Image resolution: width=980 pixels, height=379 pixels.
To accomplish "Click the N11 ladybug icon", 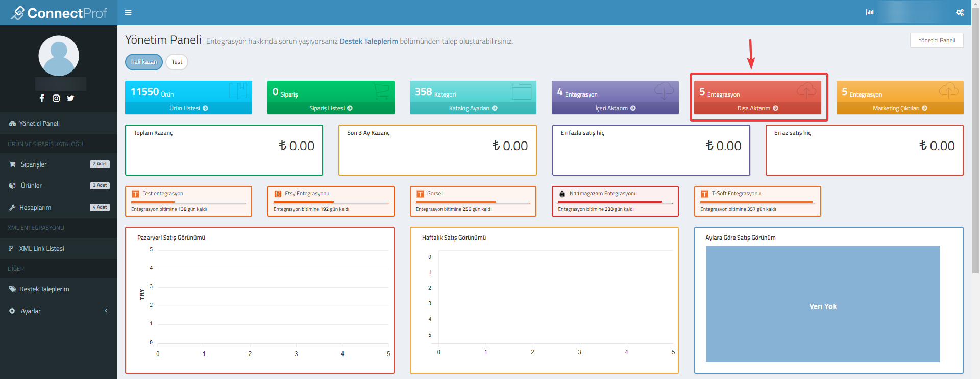I will [x=562, y=194].
